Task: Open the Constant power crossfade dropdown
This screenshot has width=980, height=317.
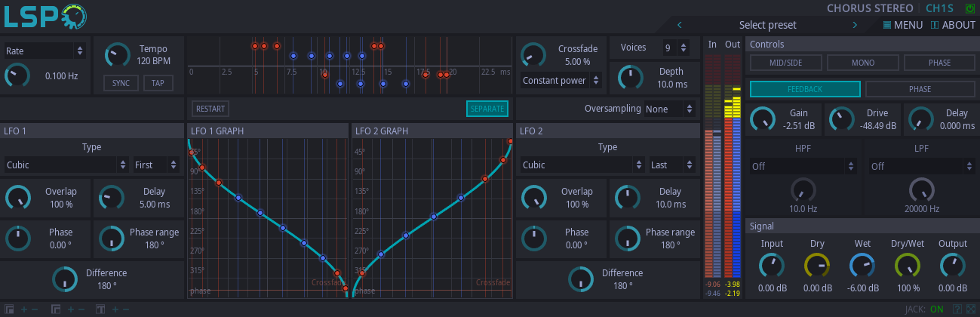Action: 561,80
